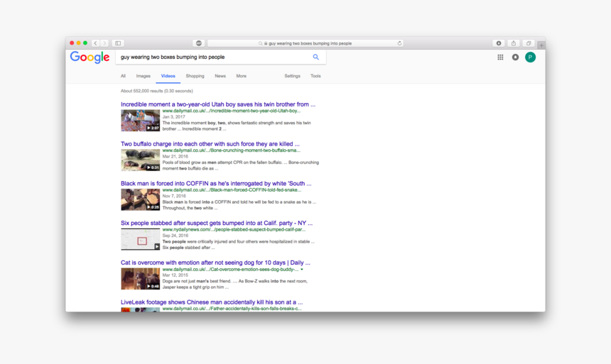Expand the arrow beside Cat-overcome-emotion URL

302,270
